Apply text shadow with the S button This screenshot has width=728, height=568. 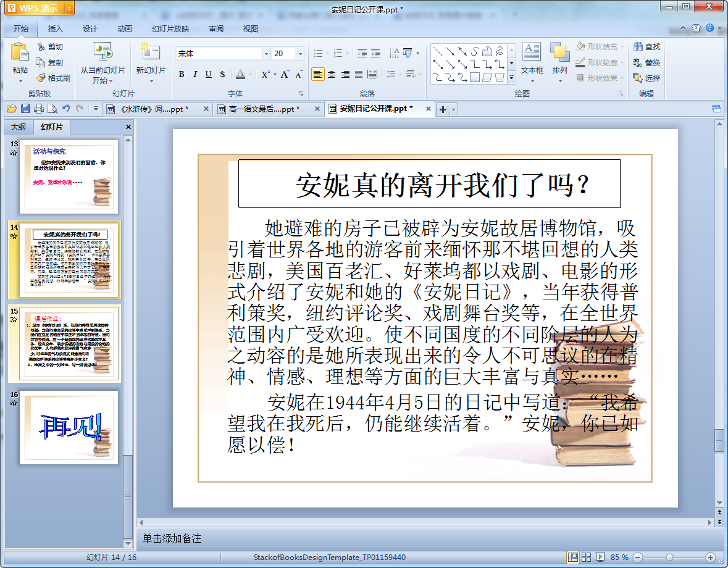pos(222,74)
